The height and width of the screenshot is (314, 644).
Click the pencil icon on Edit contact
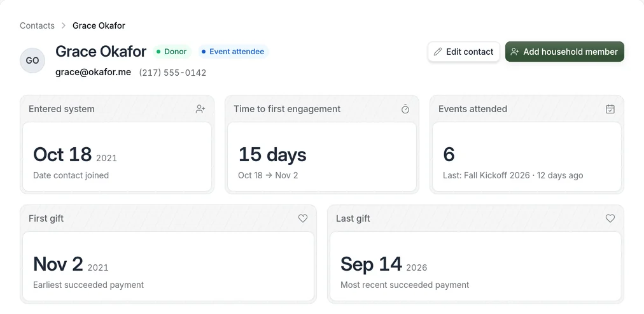(x=438, y=52)
